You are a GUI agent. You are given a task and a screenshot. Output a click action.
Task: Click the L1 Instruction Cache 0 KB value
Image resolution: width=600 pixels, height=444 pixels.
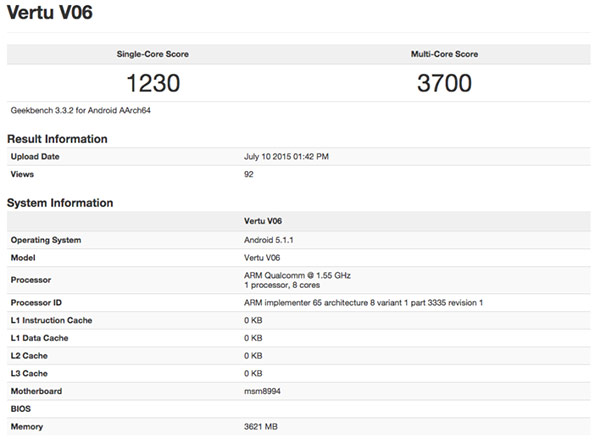[x=253, y=320]
